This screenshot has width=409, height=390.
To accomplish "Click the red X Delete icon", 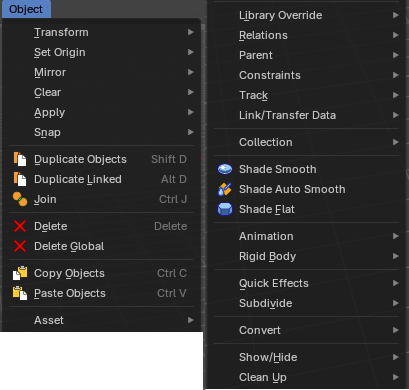I will point(20,226).
